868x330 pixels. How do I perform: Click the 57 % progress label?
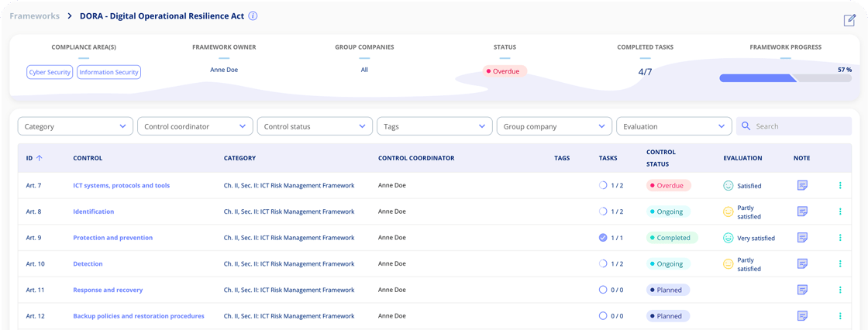pyautogui.click(x=845, y=70)
